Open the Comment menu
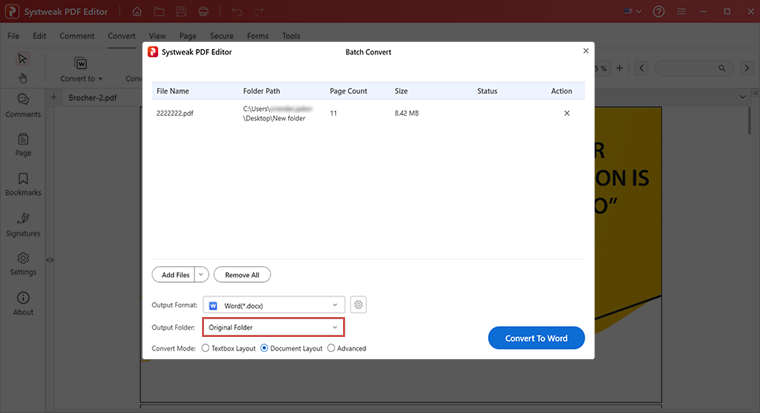 click(77, 36)
